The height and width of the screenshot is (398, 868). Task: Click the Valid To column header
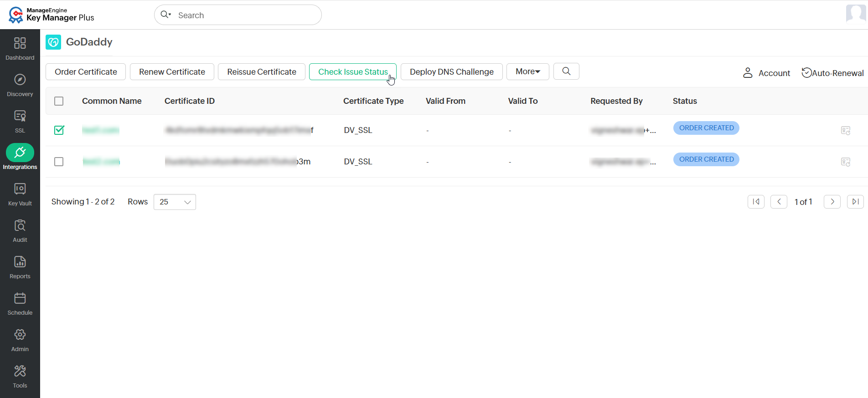point(523,101)
